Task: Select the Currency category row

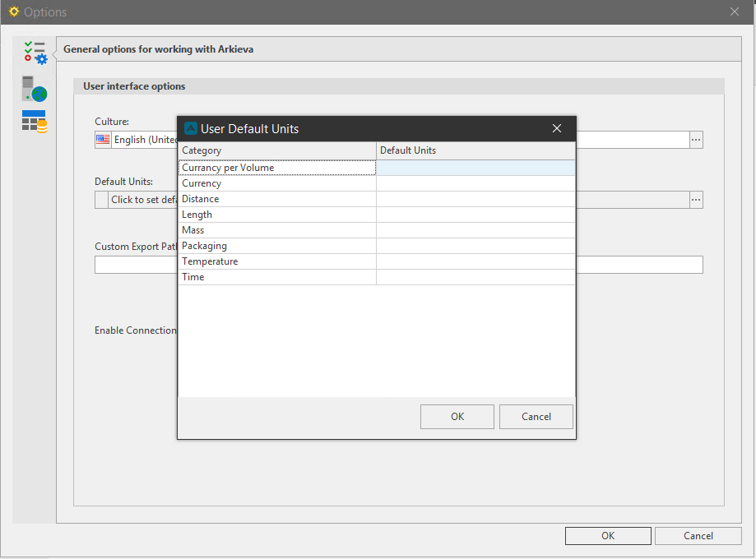Action: [x=277, y=183]
